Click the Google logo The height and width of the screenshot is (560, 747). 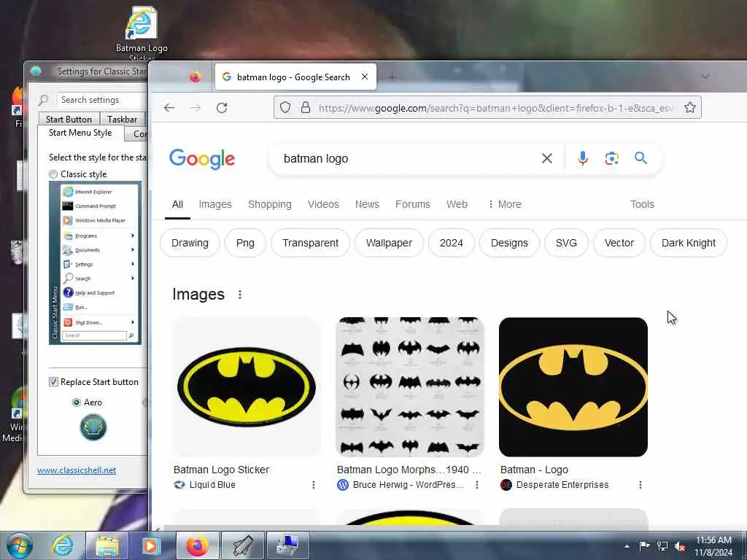[202, 158]
